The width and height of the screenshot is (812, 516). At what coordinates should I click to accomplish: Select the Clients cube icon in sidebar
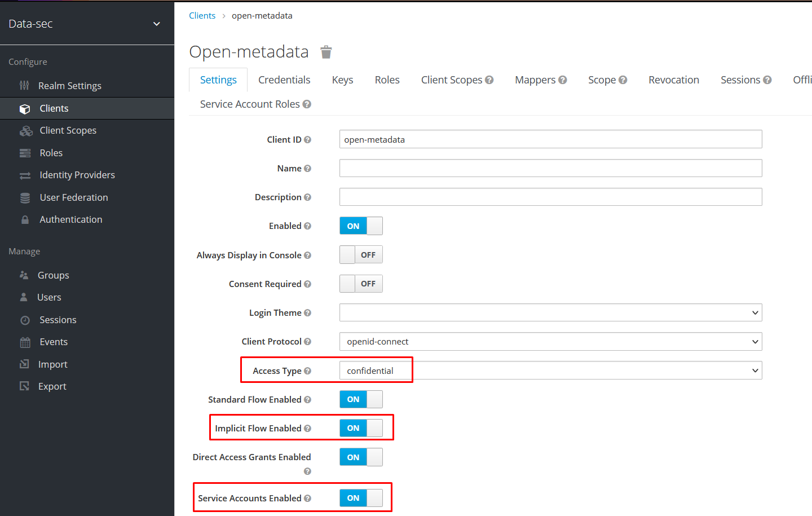pos(26,108)
